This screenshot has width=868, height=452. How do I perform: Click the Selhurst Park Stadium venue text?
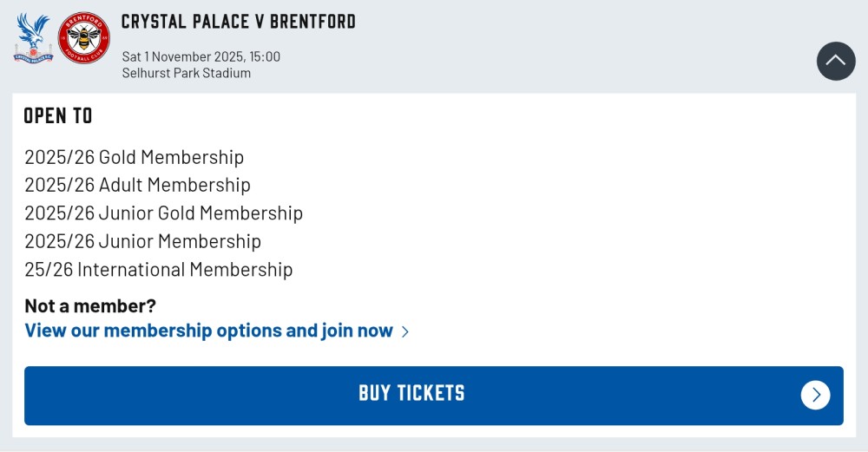pos(186,73)
